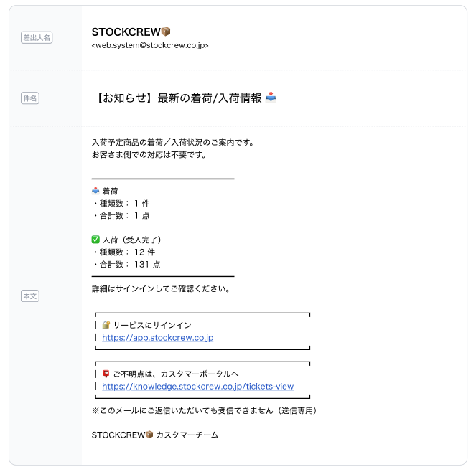Click the 入荷 種類数 12 件 line
The width and height of the screenshot is (476, 472).
click(x=123, y=252)
